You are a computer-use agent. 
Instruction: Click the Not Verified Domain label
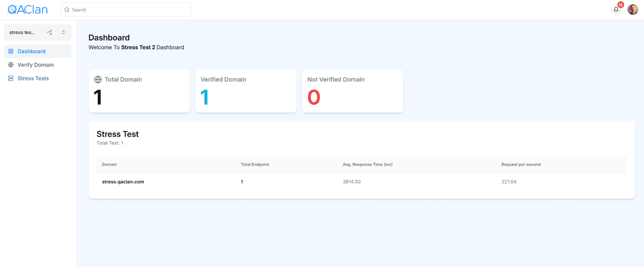(x=336, y=80)
